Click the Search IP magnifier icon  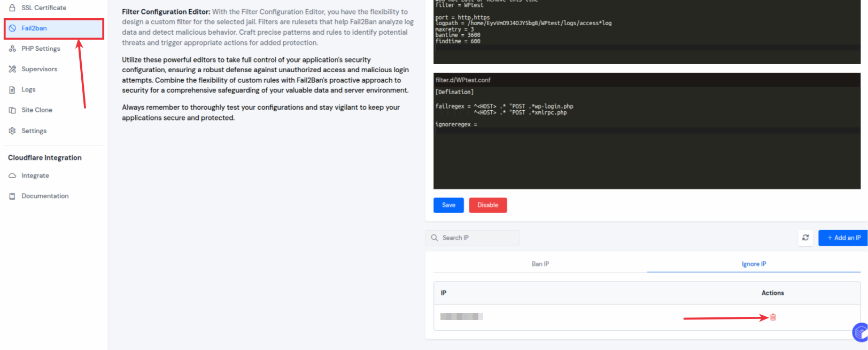435,238
